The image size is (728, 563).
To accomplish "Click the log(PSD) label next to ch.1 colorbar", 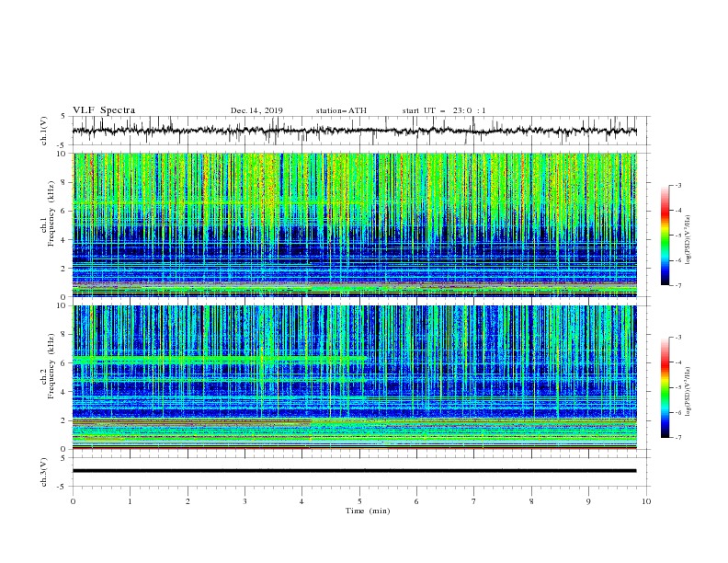I will tap(688, 240).
